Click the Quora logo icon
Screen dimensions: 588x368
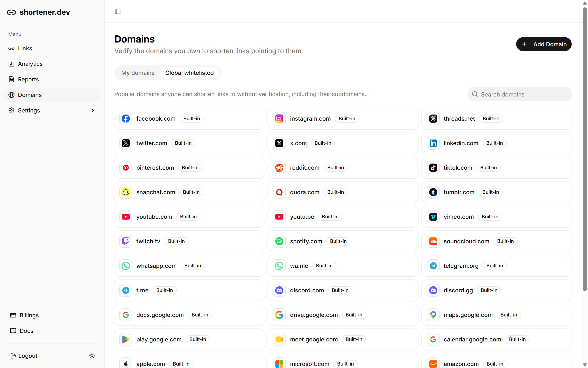279,192
